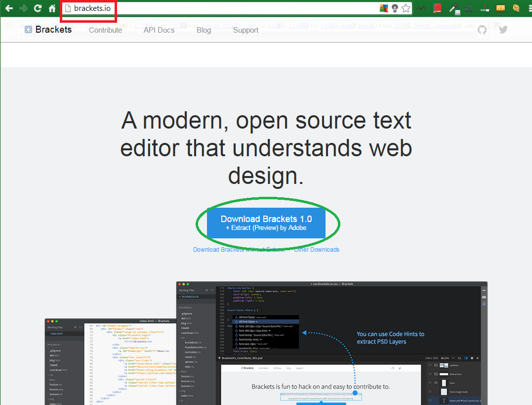The height and width of the screenshot is (405, 532).
Task: Open SEOquake with the SQ toolbar icon
Action: click(x=516, y=8)
